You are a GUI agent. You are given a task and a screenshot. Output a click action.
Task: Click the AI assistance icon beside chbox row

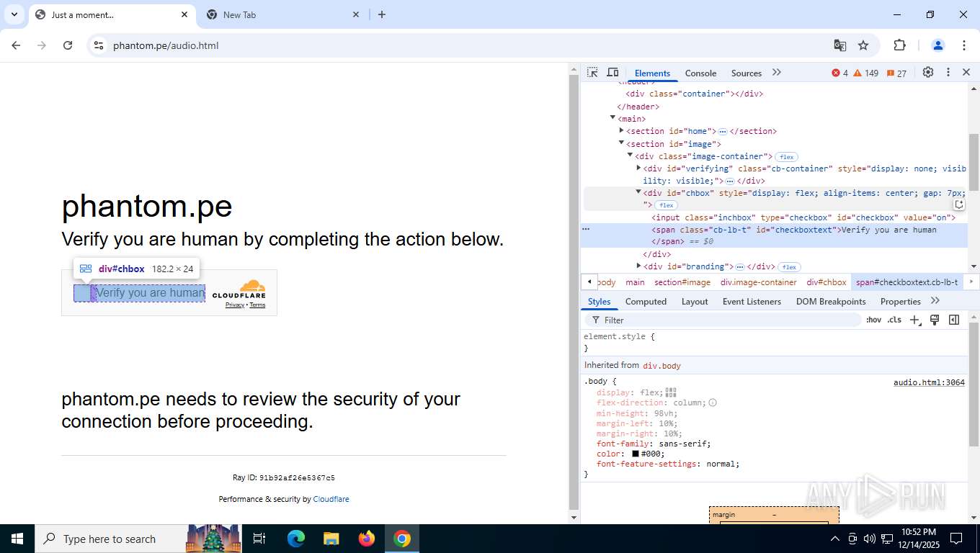pyautogui.click(x=959, y=204)
